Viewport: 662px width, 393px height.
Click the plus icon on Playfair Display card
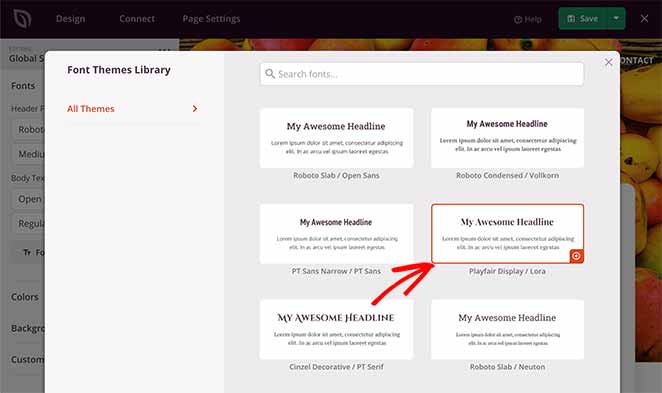[576, 256]
